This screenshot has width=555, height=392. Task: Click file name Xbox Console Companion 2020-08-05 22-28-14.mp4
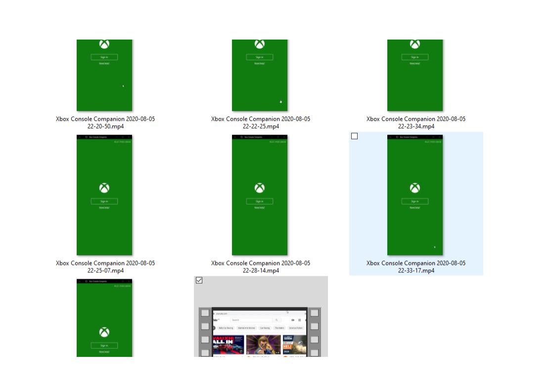[x=261, y=267]
